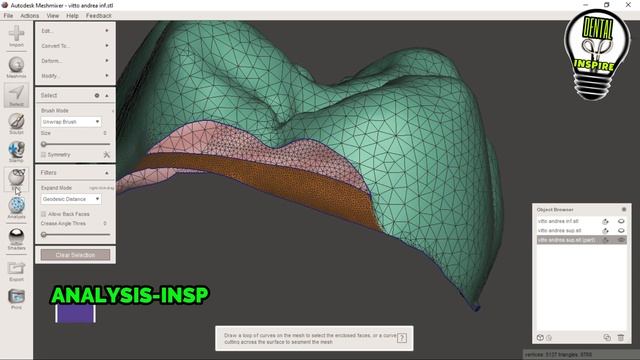Image resolution: width=640 pixels, height=360 pixels.
Task: Select vitto andrea inf.stl in Object Browser
Action: (x=558, y=221)
